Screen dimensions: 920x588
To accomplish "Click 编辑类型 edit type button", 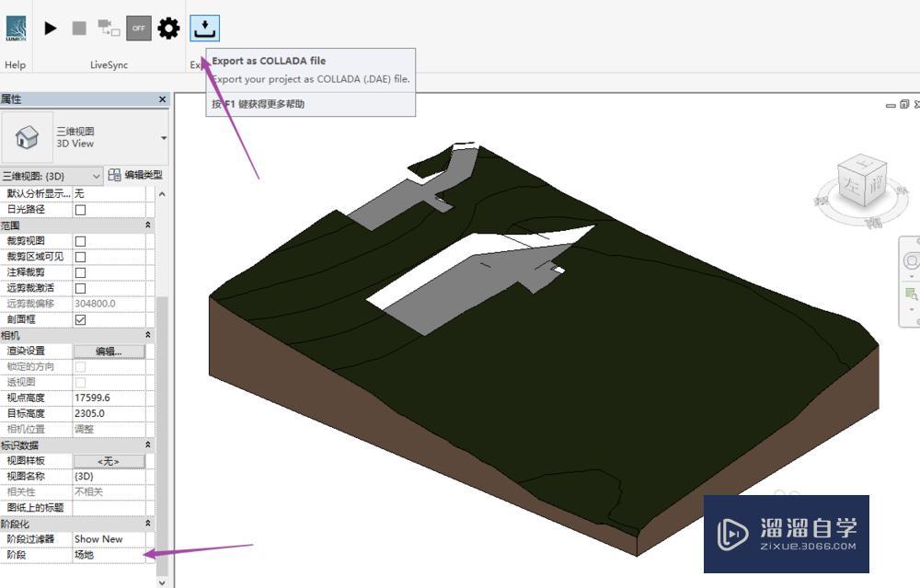I will [135, 175].
